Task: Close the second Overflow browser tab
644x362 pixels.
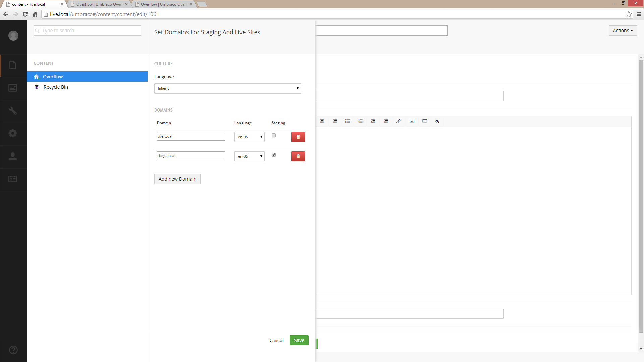Action: 126,4
